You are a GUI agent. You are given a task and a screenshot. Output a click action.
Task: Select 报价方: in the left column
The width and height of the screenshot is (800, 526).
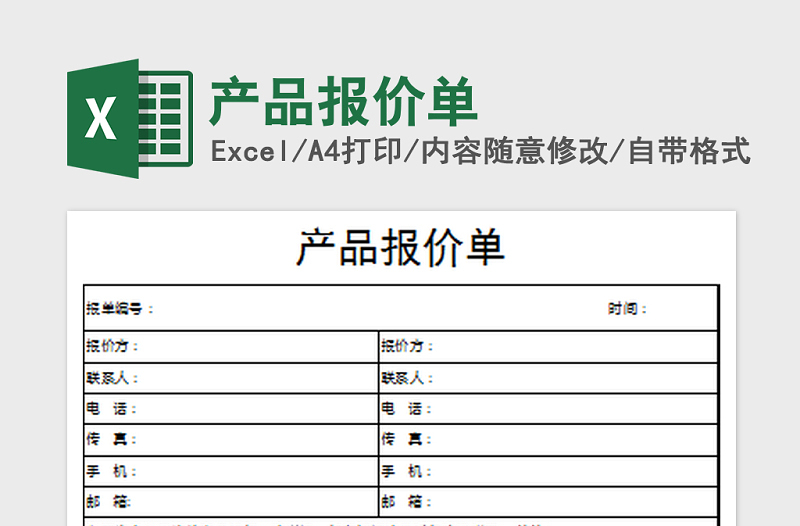112,346
